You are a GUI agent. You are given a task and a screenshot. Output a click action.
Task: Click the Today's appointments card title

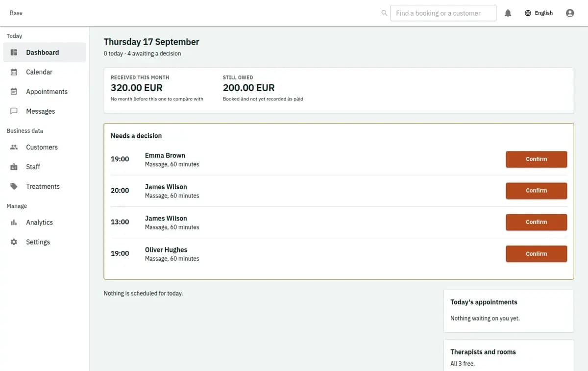pyautogui.click(x=484, y=302)
